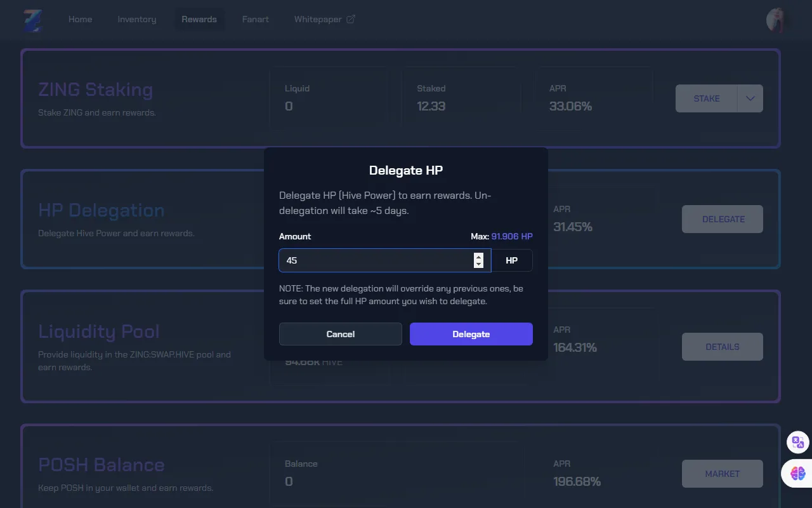
Task: Click the APR value 31.45%
Action: point(573,227)
